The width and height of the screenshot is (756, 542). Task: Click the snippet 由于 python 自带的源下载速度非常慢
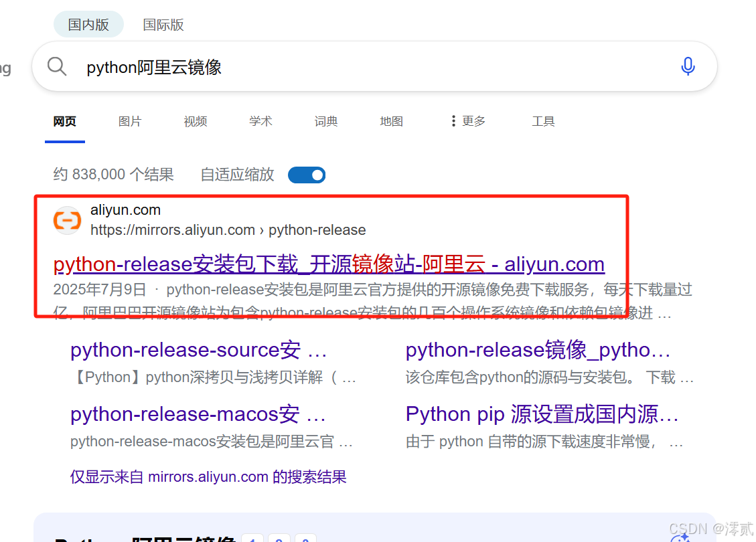[544, 442]
